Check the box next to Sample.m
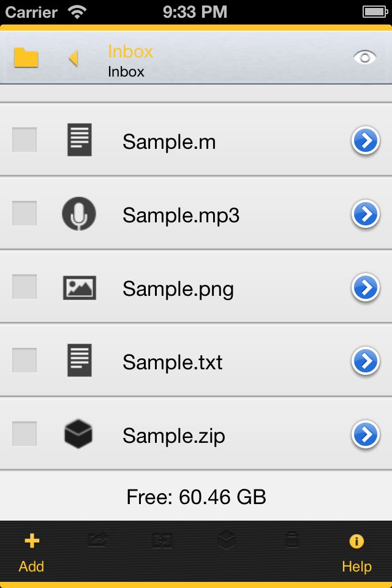The image size is (392, 588). (24, 140)
